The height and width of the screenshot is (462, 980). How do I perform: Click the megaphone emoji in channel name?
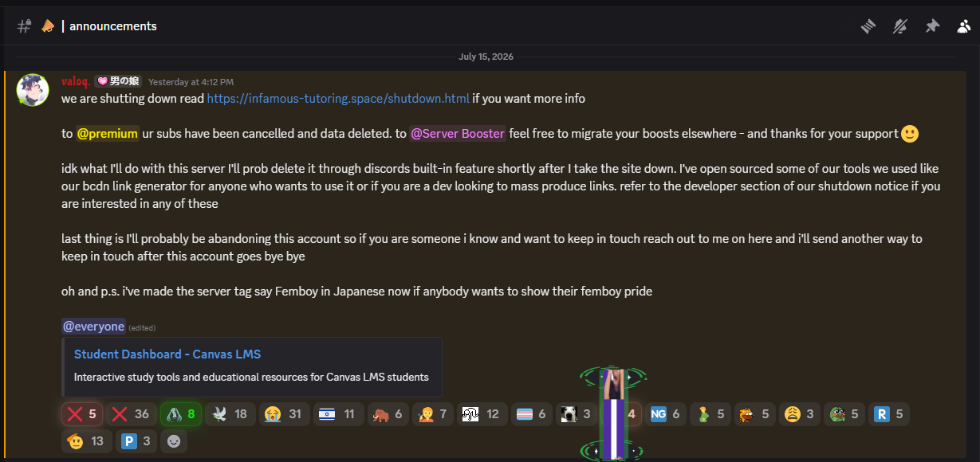click(x=48, y=26)
